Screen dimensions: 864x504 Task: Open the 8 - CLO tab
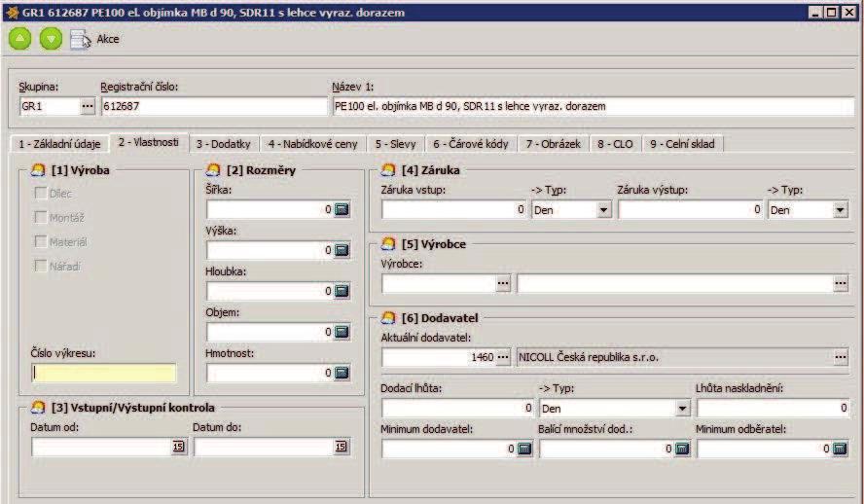pyautogui.click(x=615, y=144)
